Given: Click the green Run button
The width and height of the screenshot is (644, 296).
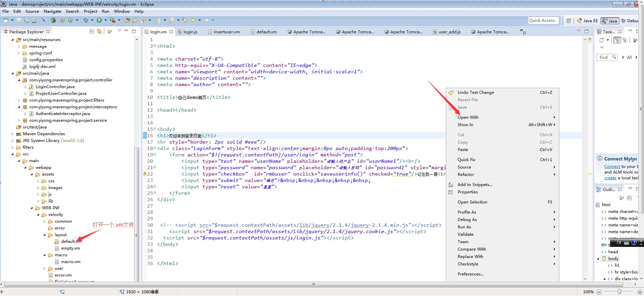Looking at the screenshot, I should click(99, 21).
